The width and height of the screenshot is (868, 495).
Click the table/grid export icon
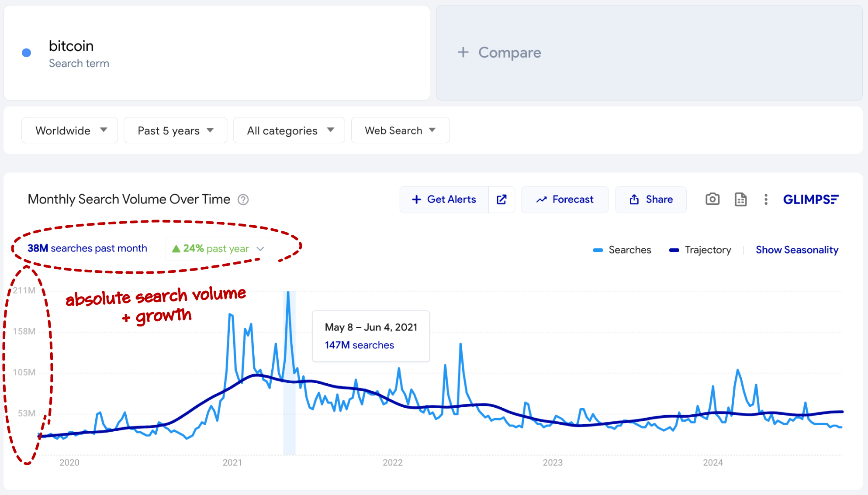click(x=741, y=199)
